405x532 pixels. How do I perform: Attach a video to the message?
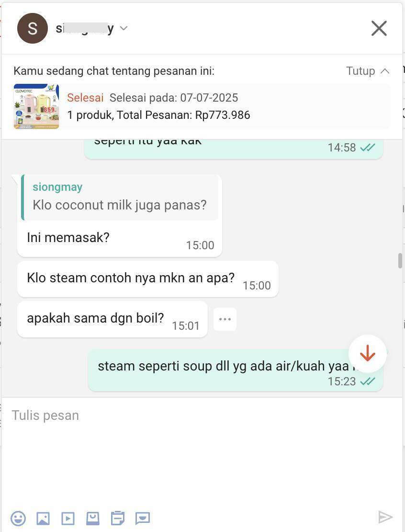coord(68,518)
